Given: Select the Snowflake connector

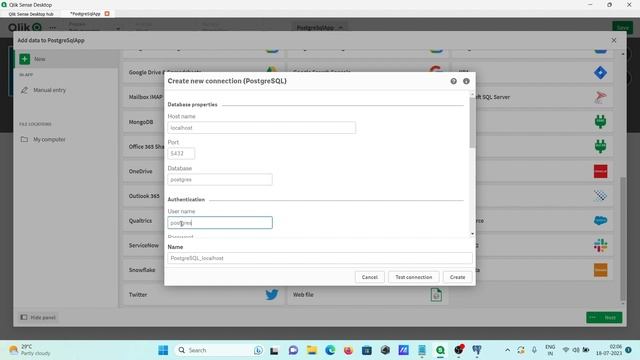Looking at the screenshot, I should coord(142,270).
